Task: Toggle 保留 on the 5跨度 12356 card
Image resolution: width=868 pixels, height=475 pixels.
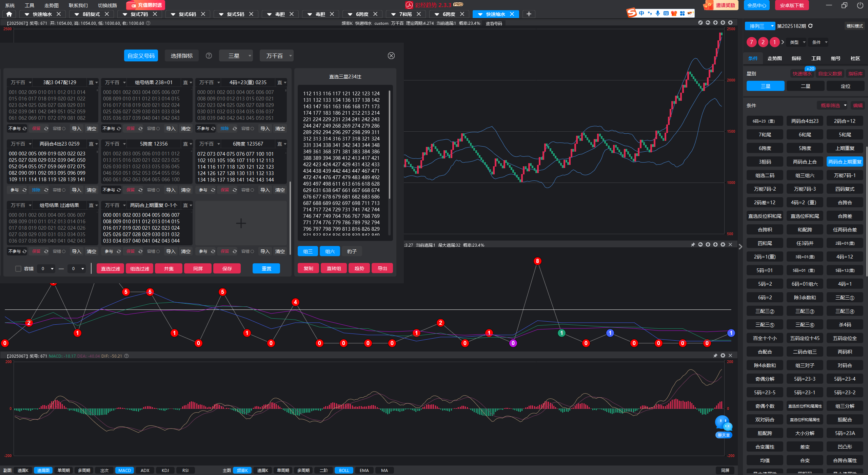Action: point(134,190)
